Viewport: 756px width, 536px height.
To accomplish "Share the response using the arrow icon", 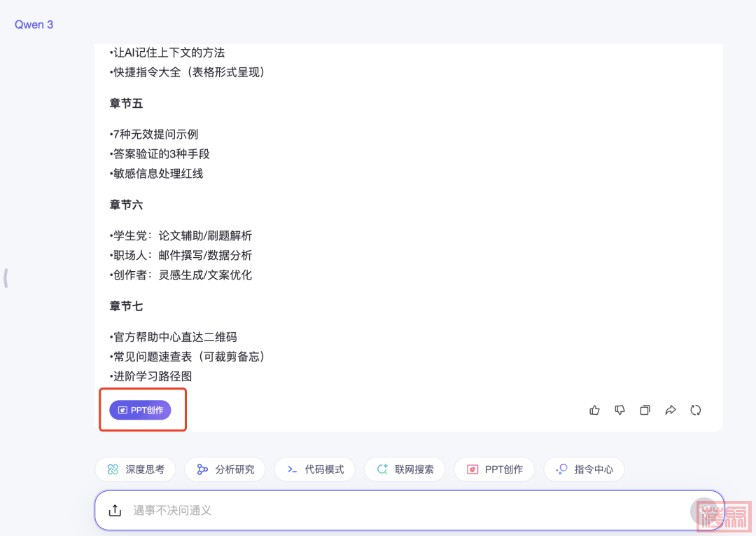I will [670, 411].
